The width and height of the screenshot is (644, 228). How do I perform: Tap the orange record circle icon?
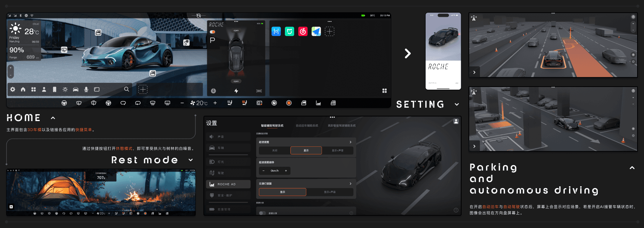point(289,103)
